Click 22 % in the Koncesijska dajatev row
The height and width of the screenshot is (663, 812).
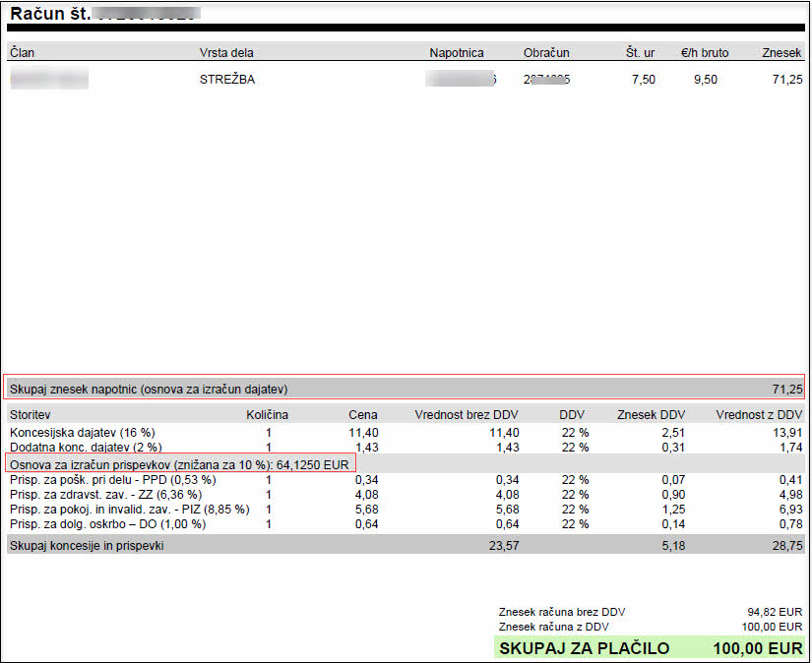(576, 433)
